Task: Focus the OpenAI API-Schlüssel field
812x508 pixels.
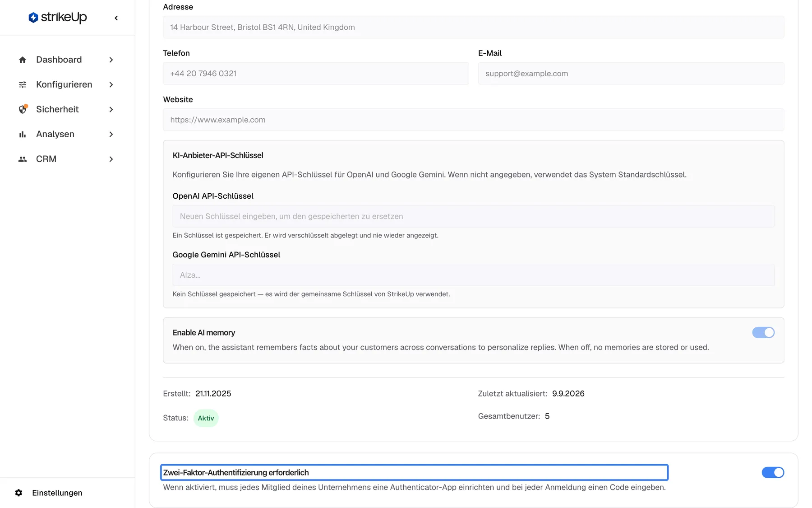Action: point(473,216)
